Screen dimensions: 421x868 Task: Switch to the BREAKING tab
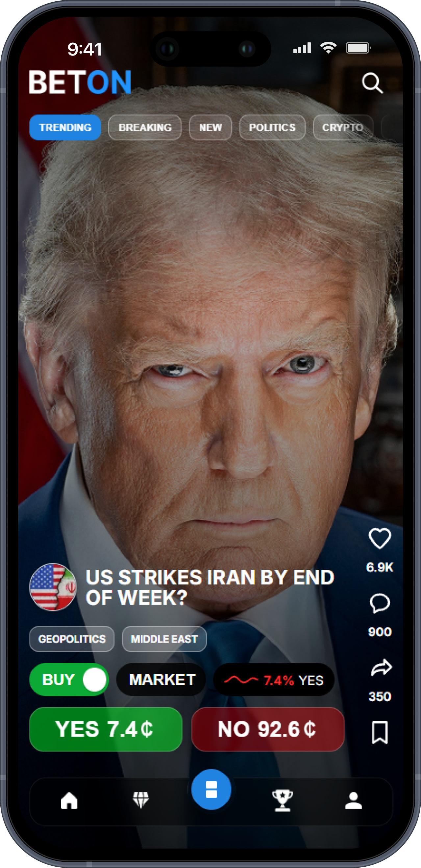tap(145, 127)
